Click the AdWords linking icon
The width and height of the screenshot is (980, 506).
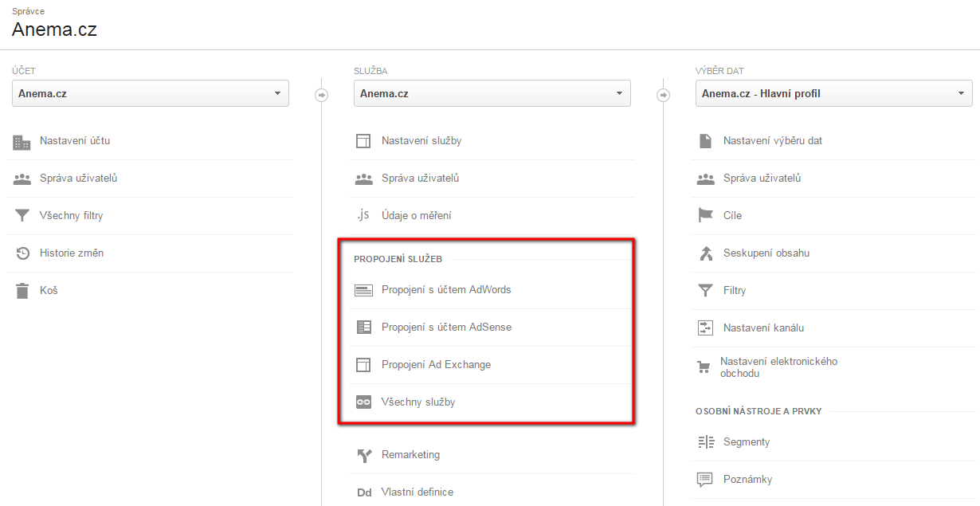pos(363,291)
